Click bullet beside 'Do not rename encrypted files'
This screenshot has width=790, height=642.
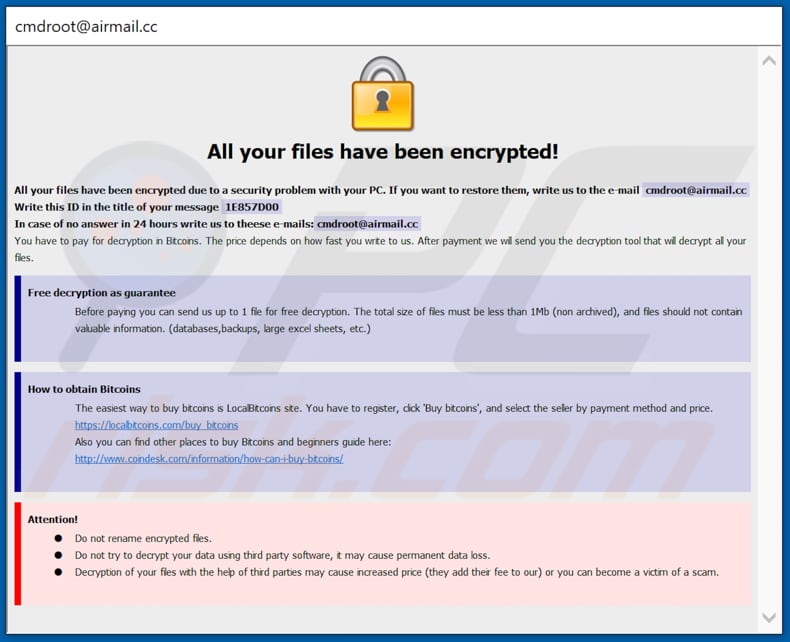click(59, 538)
